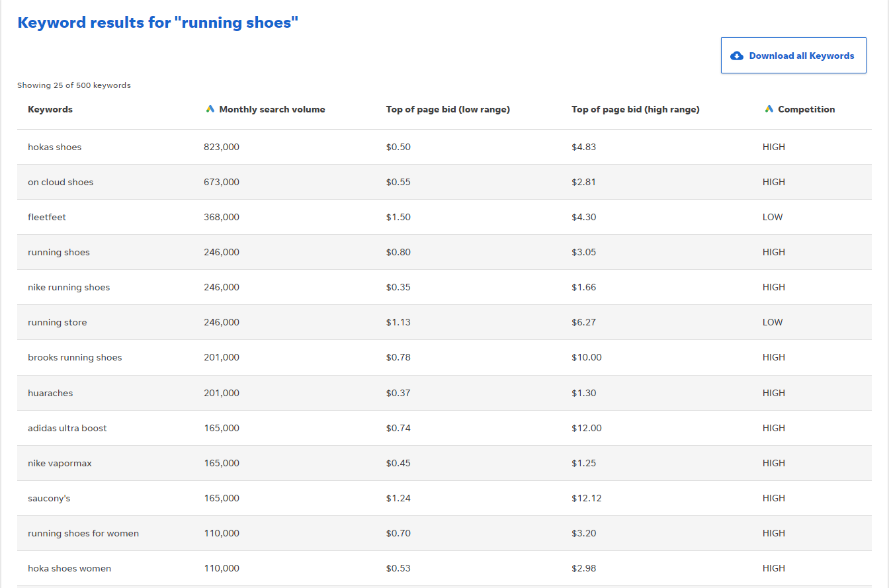Click the 823,000 search volume cell

(x=222, y=147)
